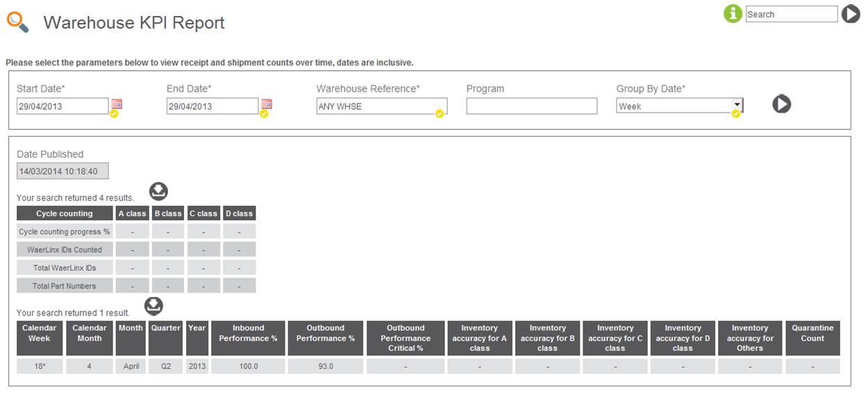Viewport: 868px width, 394px height.
Task: Select the Cycle counting progress % row
Action: click(136, 231)
